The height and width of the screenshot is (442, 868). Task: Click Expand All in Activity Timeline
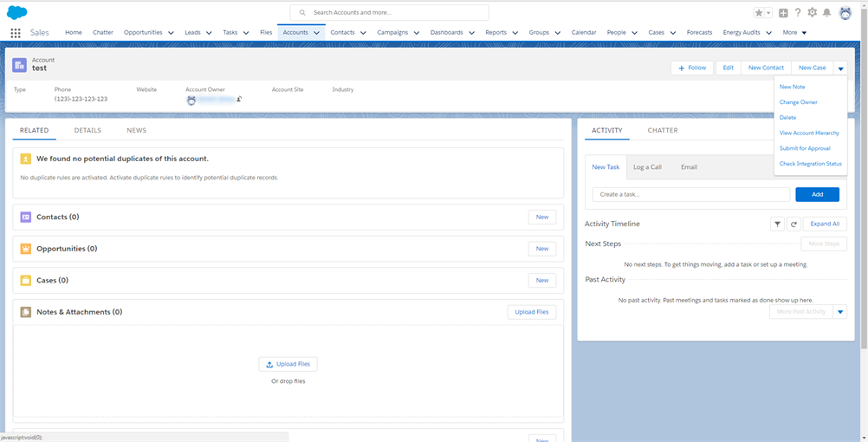(825, 224)
